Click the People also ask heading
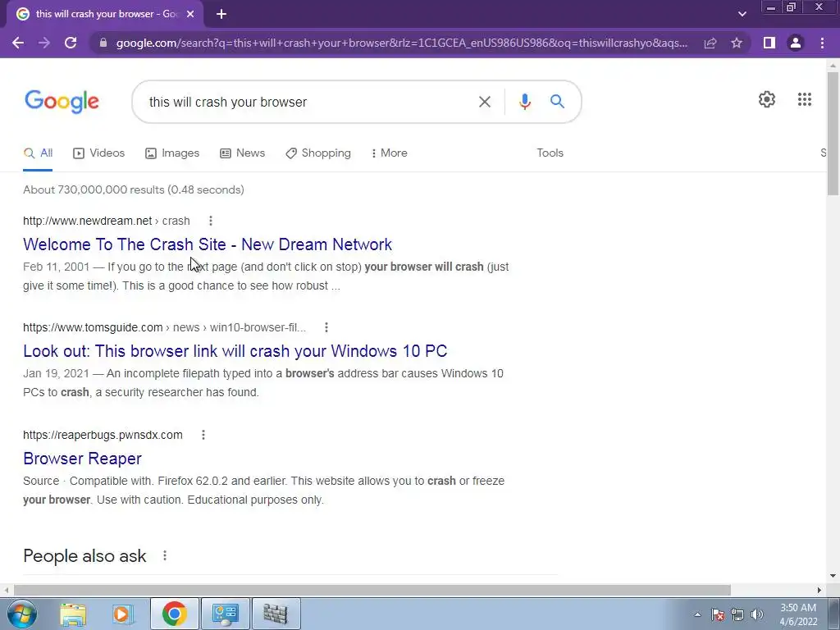 [x=84, y=556]
